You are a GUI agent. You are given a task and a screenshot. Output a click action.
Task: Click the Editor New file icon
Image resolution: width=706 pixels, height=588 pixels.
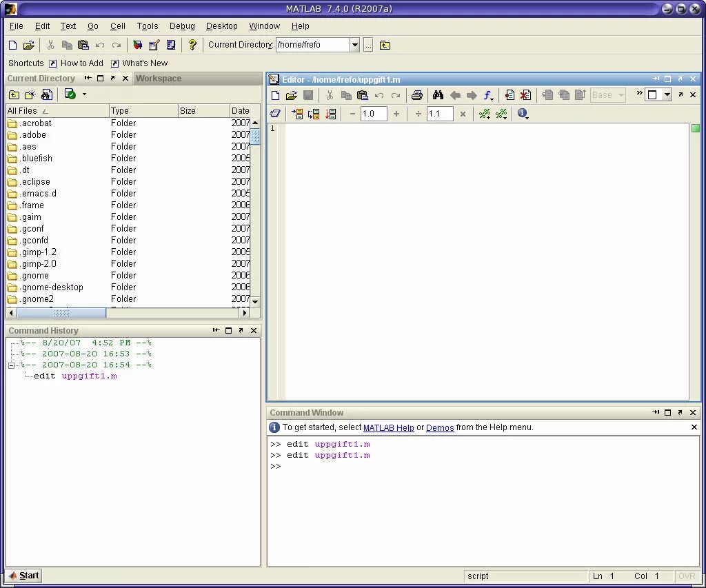(x=275, y=95)
